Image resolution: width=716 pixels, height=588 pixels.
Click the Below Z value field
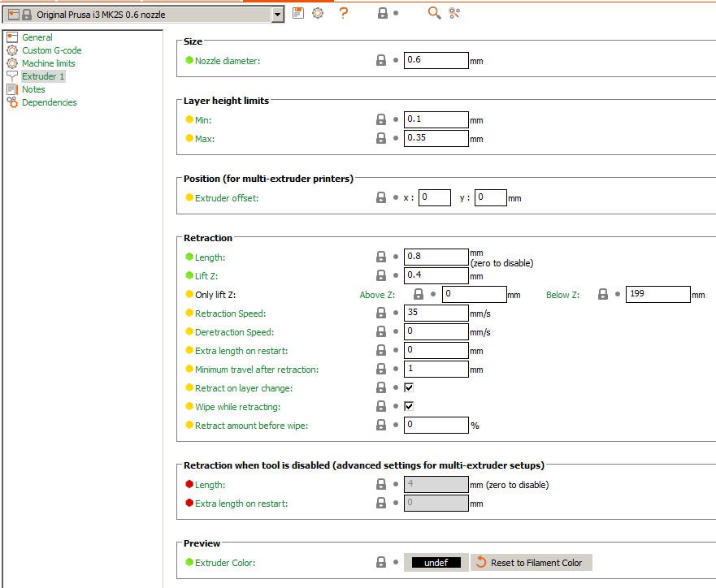[658, 294]
